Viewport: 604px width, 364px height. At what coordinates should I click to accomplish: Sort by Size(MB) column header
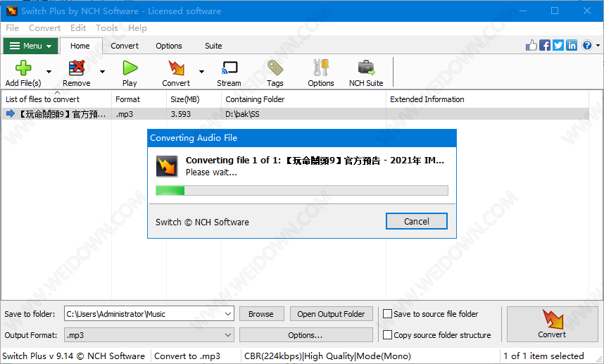194,99
